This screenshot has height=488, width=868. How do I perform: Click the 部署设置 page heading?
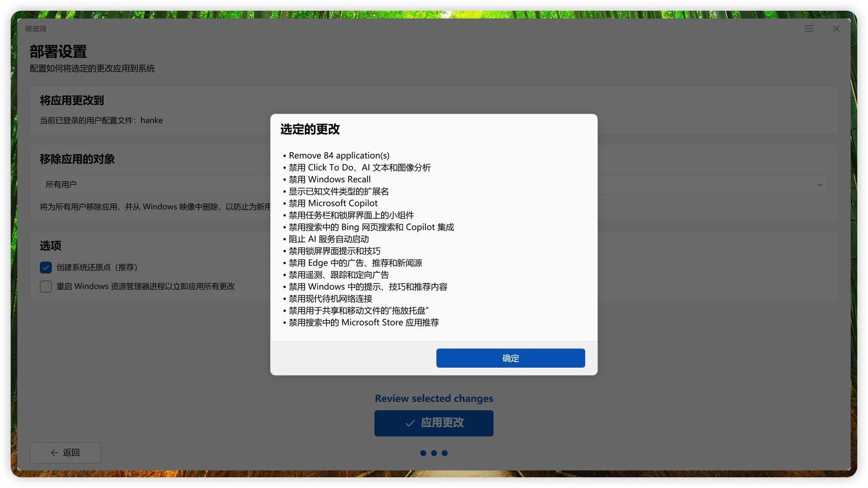tap(58, 52)
